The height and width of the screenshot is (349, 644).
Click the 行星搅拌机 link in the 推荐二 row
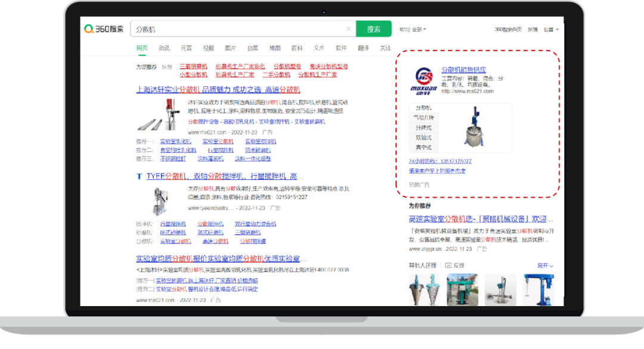(221, 150)
